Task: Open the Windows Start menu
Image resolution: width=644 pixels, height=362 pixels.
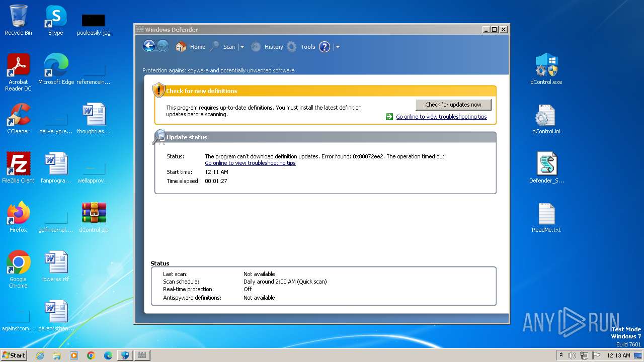Action: click(x=14, y=355)
